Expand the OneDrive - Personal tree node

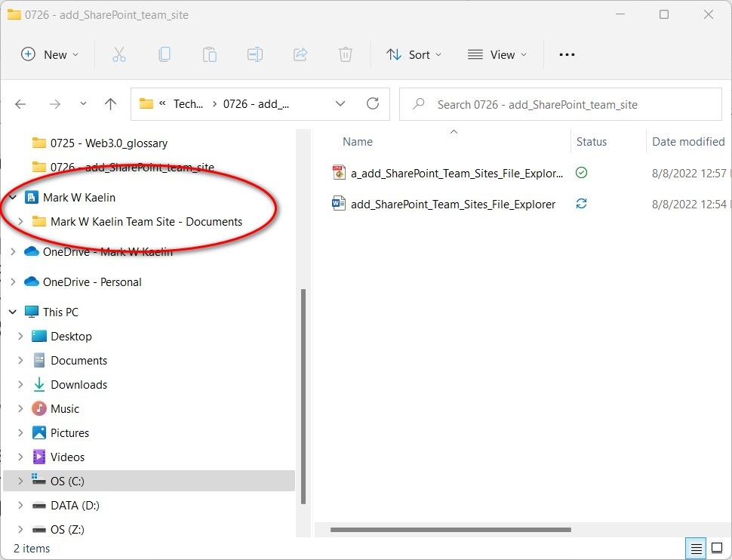[x=14, y=282]
